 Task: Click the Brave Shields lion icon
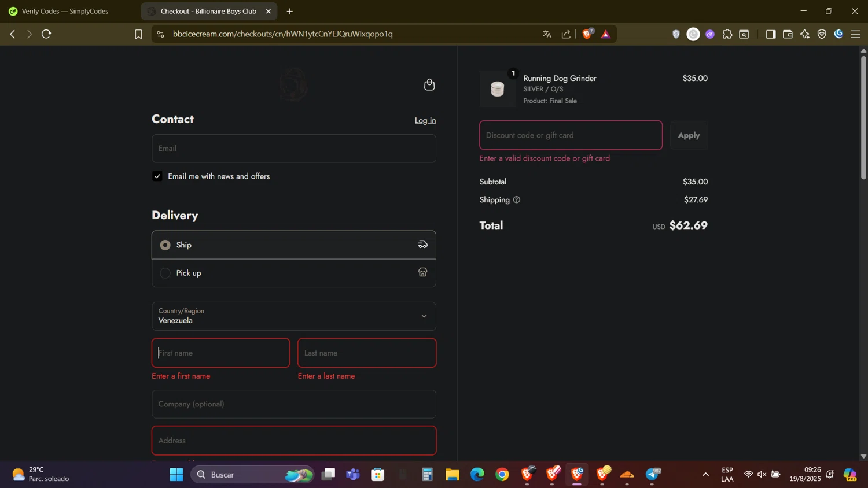pyautogui.click(x=587, y=34)
